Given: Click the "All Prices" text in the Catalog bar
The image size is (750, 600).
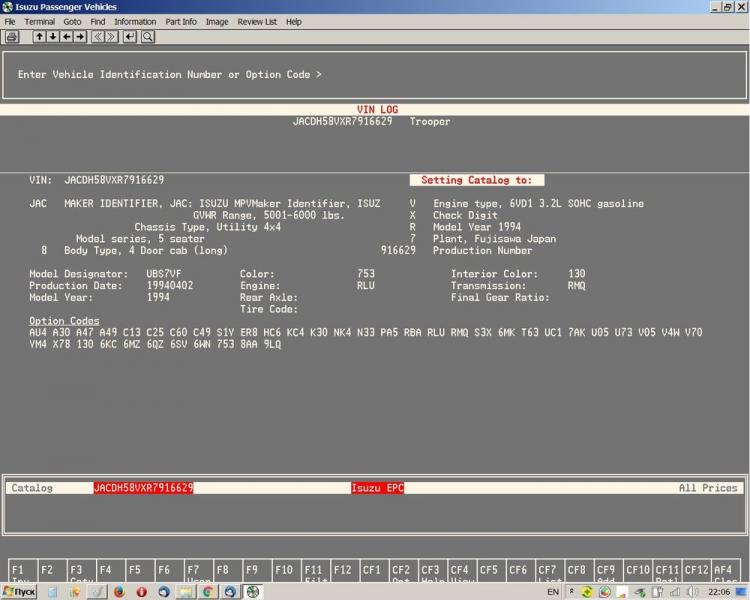Looking at the screenshot, I should point(708,488).
